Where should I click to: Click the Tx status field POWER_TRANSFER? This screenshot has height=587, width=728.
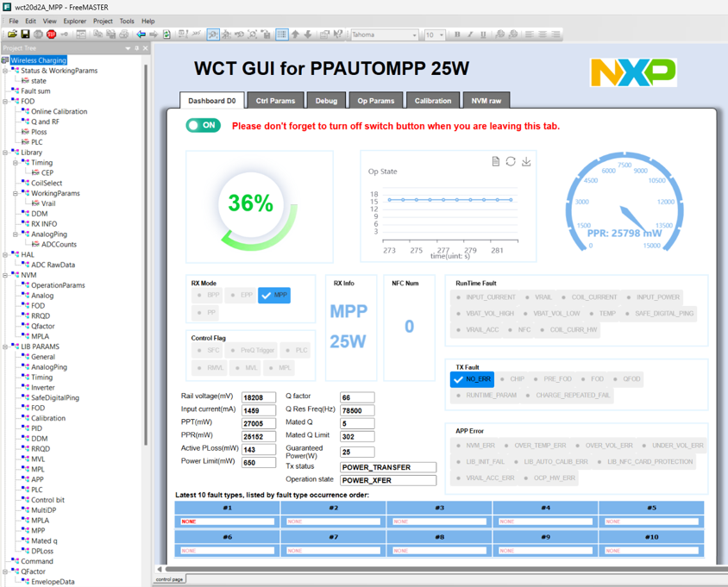(x=388, y=467)
